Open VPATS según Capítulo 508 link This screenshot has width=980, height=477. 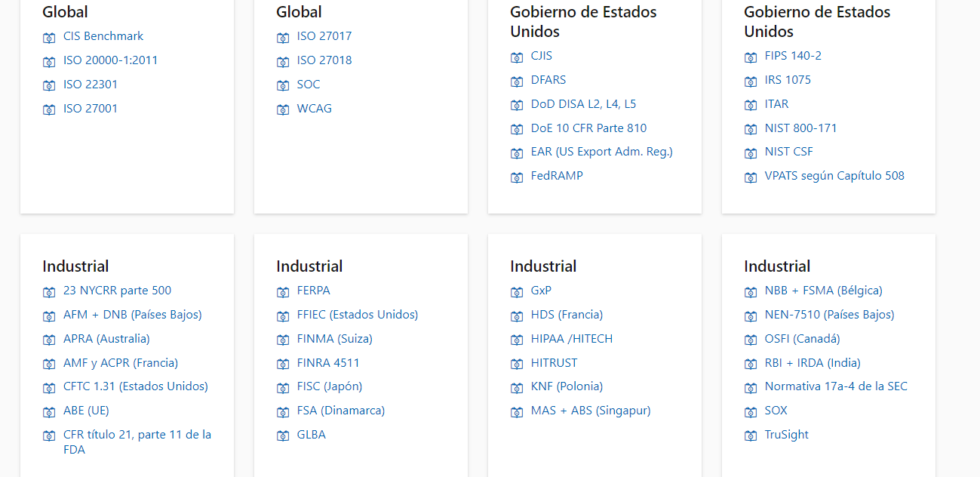(x=834, y=176)
